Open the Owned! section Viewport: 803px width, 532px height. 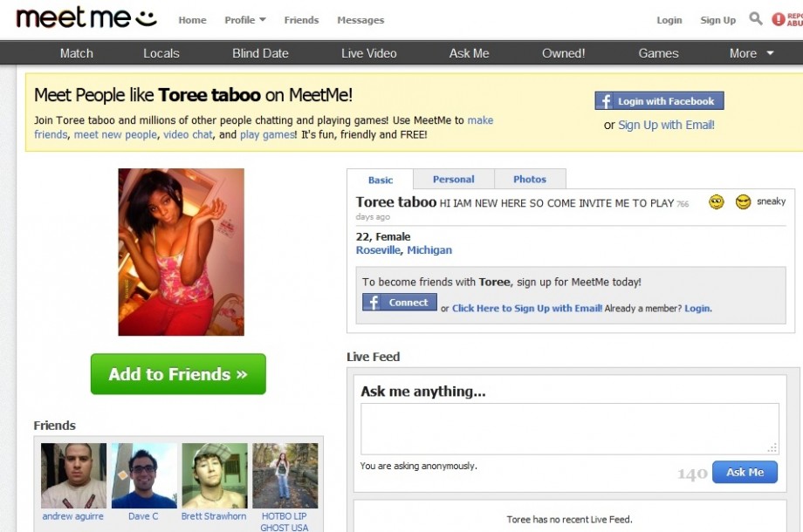pos(563,53)
